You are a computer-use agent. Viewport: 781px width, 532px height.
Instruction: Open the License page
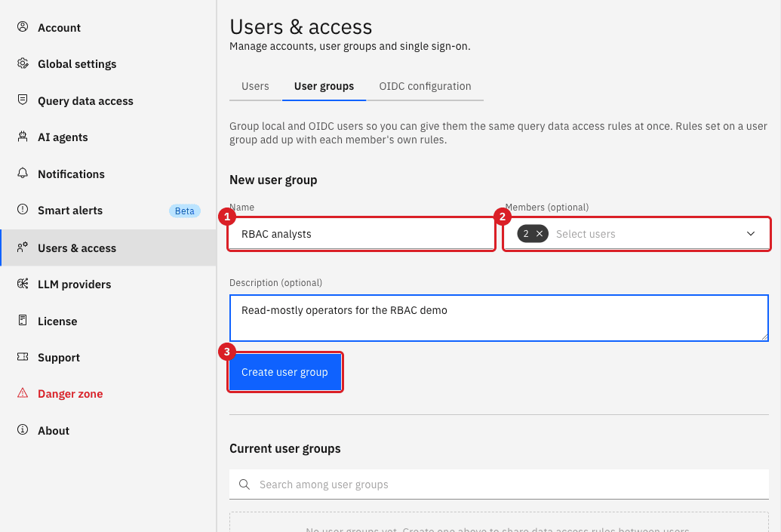[x=108, y=321]
